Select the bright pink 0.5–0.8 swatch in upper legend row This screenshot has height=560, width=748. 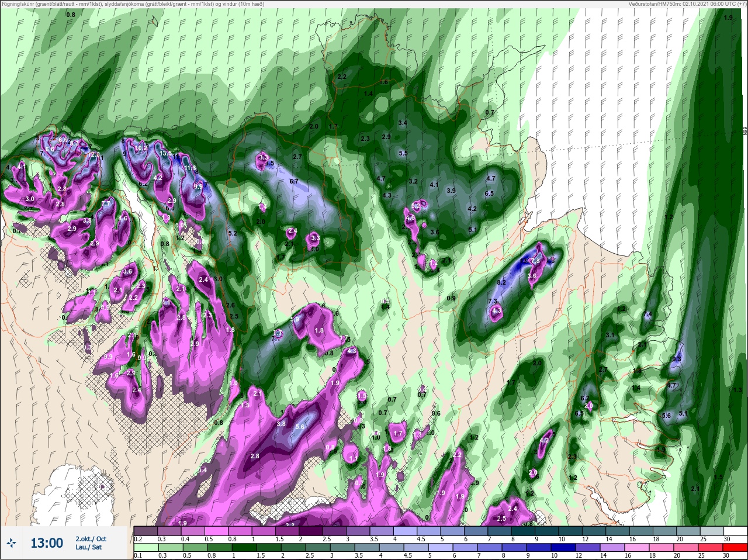(217, 531)
